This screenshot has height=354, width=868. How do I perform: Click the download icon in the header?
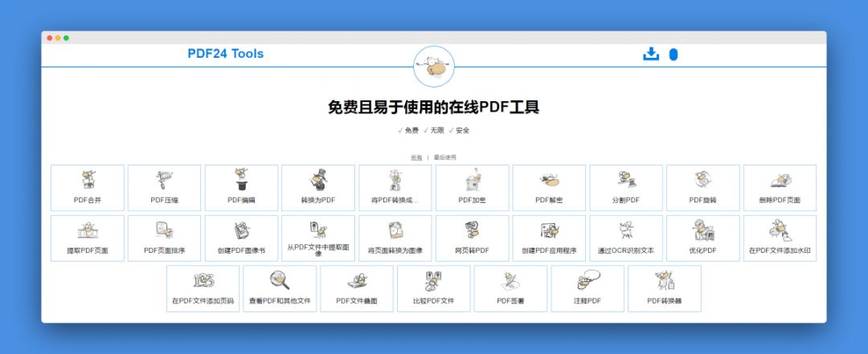[x=651, y=54]
